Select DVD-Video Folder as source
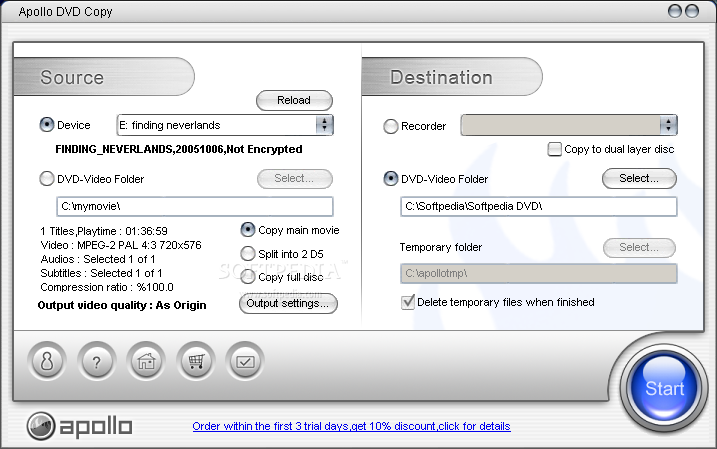 (x=47, y=179)
